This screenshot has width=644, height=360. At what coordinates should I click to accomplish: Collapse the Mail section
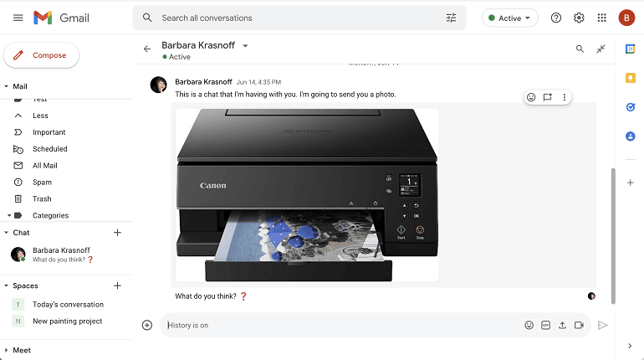(x=7, y=86)
